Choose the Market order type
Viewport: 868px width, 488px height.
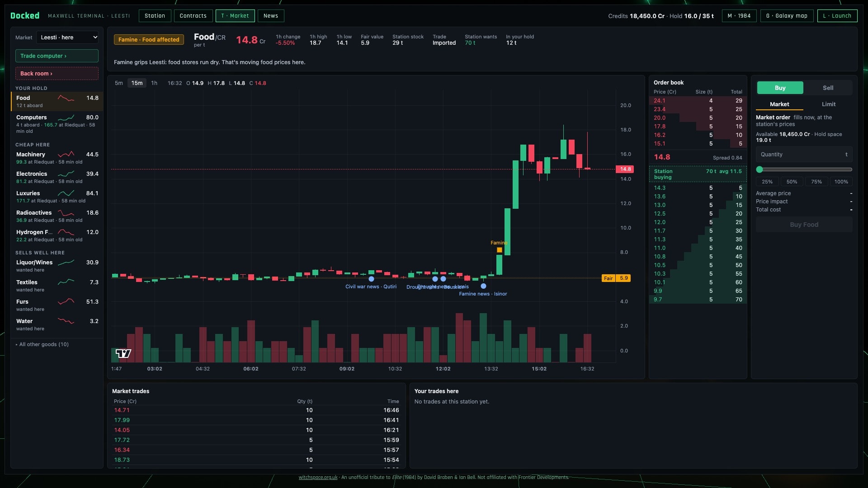[x=779, y=104]
